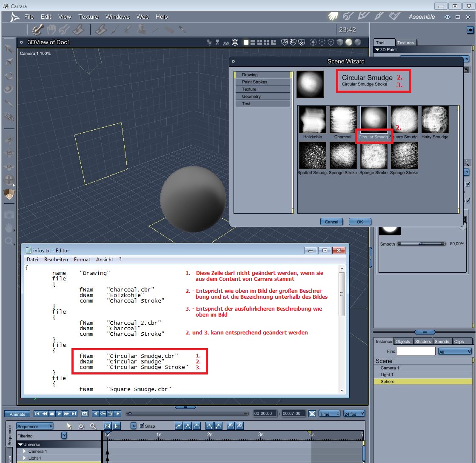This screenshot has width=476, height=463.
Task: Open the Filtering dropdown
Action: click(64, 436)
